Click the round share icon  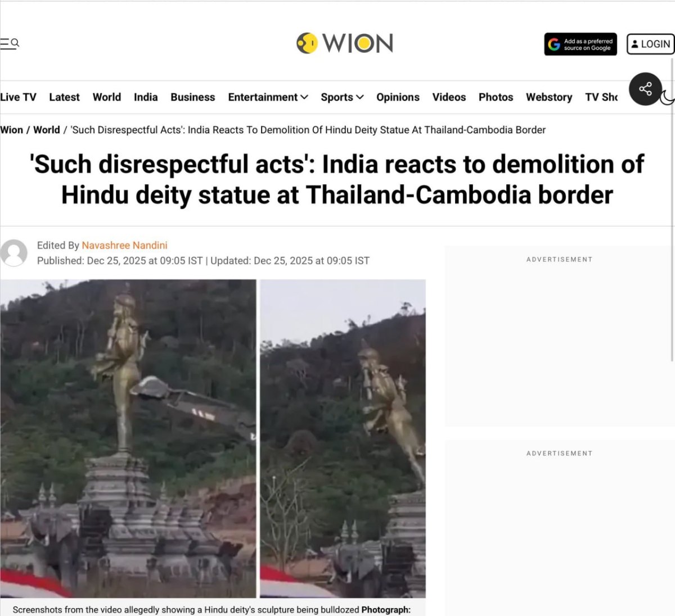(x=645, y=89)
